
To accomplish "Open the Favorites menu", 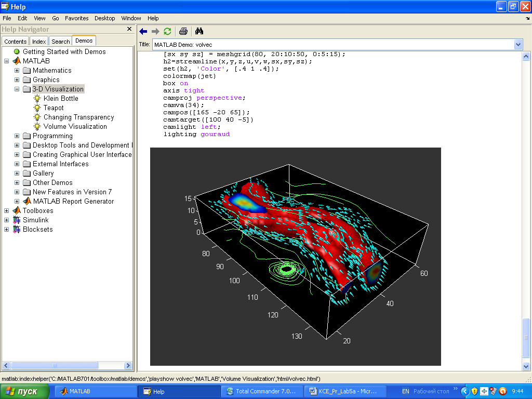I will coord(77,18).
